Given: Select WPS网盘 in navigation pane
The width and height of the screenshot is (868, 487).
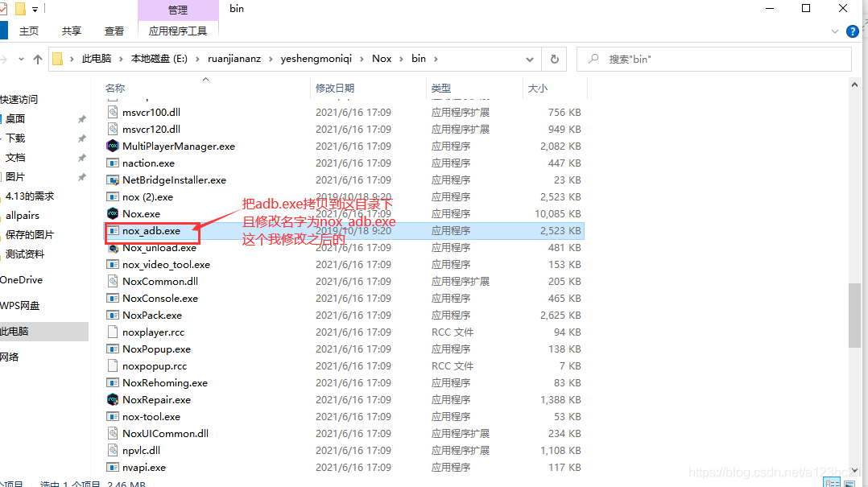Looking at the screenshot, I should (x=20, y=306).
